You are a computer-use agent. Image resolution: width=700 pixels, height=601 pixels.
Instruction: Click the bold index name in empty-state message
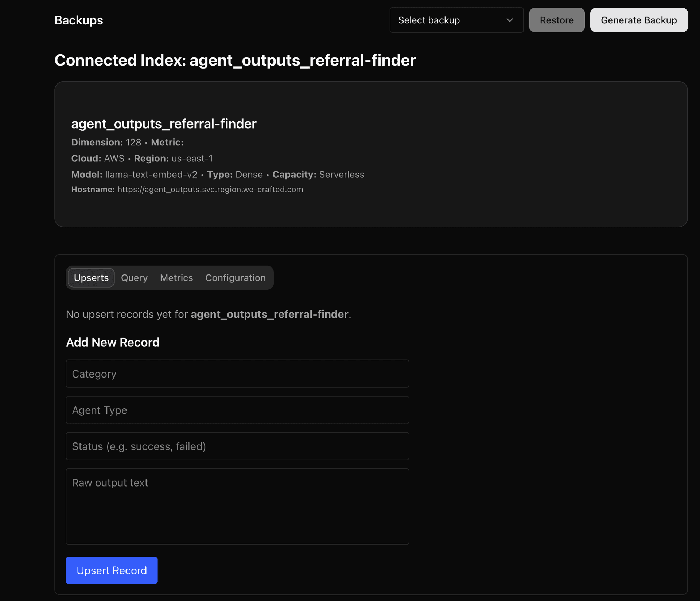pyautogui.click(x=269, y=314)
